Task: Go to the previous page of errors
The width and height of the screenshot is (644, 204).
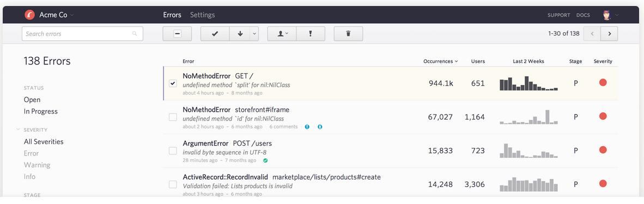Action: pyautogui.click(x=592, y=34)
